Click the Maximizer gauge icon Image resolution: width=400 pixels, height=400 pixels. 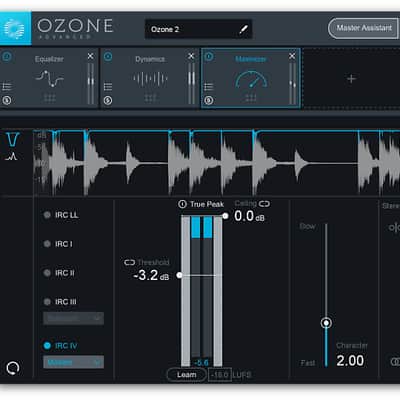251,79
